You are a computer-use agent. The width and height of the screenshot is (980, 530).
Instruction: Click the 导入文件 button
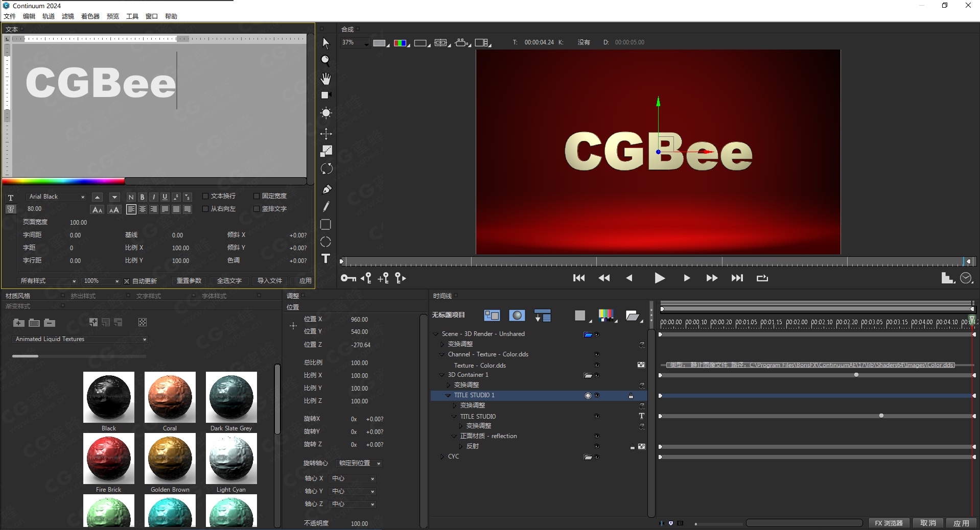270,281
